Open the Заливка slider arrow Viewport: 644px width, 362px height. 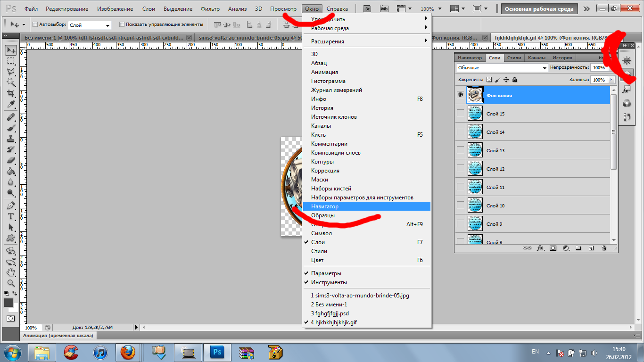611,80
